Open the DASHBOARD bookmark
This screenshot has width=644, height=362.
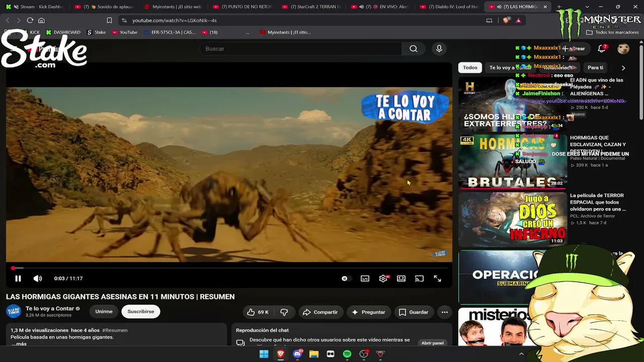coord(63,32)
